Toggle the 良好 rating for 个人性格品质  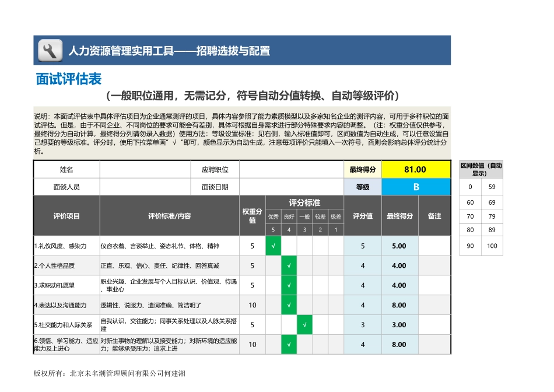tap(287, 266)
